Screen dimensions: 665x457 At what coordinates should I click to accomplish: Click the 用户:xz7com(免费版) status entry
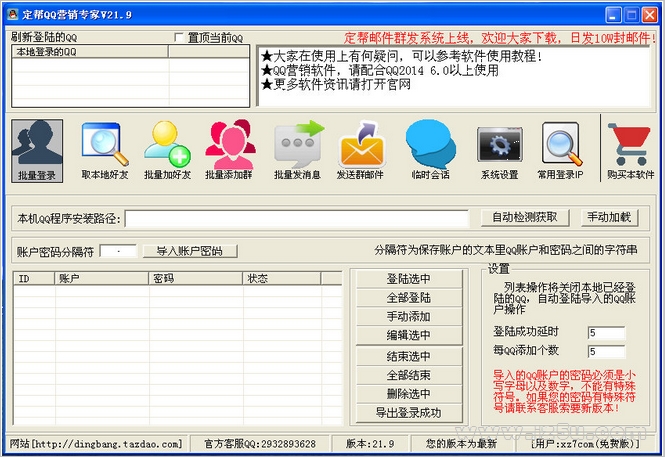point(585,444)
